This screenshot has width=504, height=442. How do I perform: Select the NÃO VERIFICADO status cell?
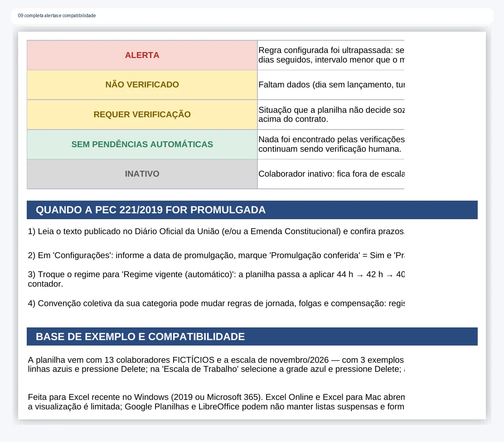tap(142, 85)
